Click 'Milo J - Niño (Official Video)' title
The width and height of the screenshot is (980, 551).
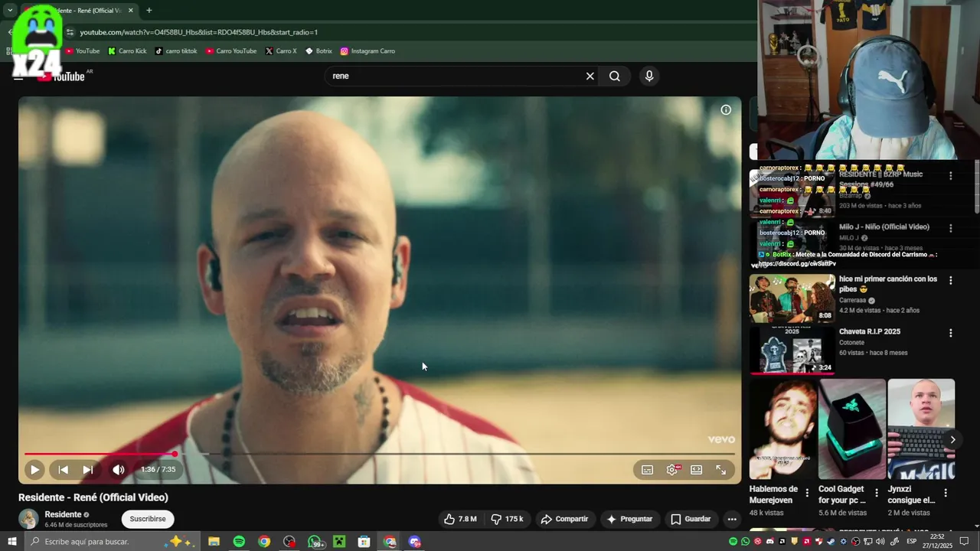tap(884, 227)
